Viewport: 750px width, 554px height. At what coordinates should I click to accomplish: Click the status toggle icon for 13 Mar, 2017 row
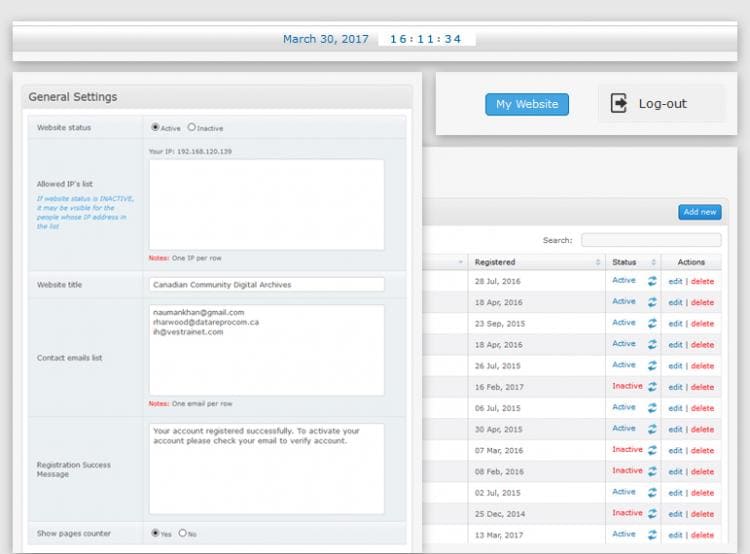coord(652,535)
